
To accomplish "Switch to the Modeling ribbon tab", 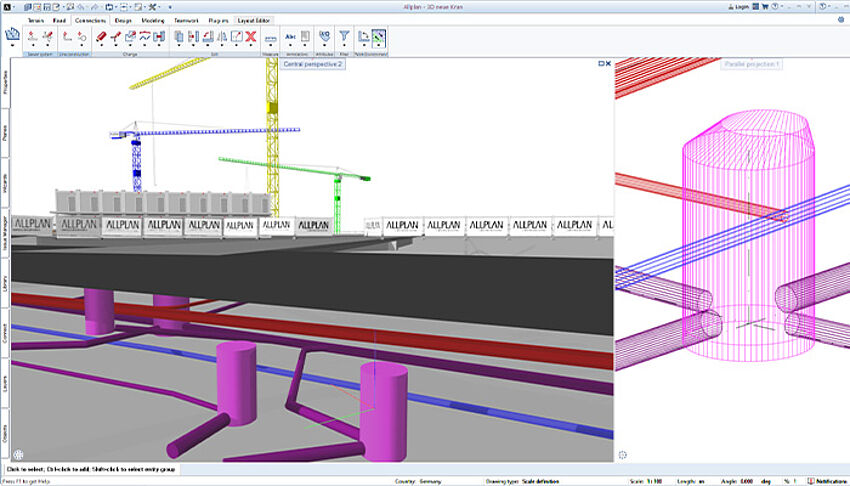I will click(x=153, y=20).
